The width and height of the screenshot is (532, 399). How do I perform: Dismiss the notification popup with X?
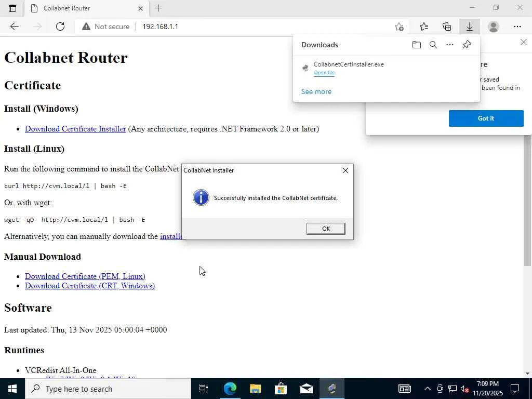[x=524, y=42]
